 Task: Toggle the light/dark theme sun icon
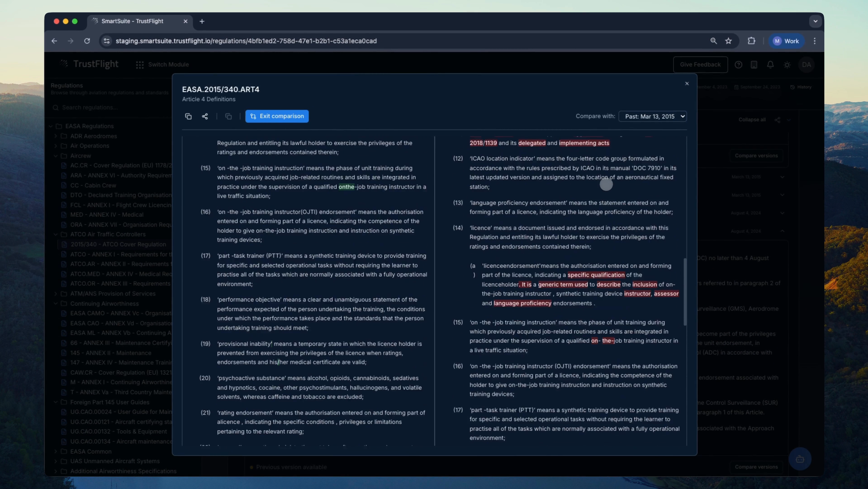[x=787, y=65]
